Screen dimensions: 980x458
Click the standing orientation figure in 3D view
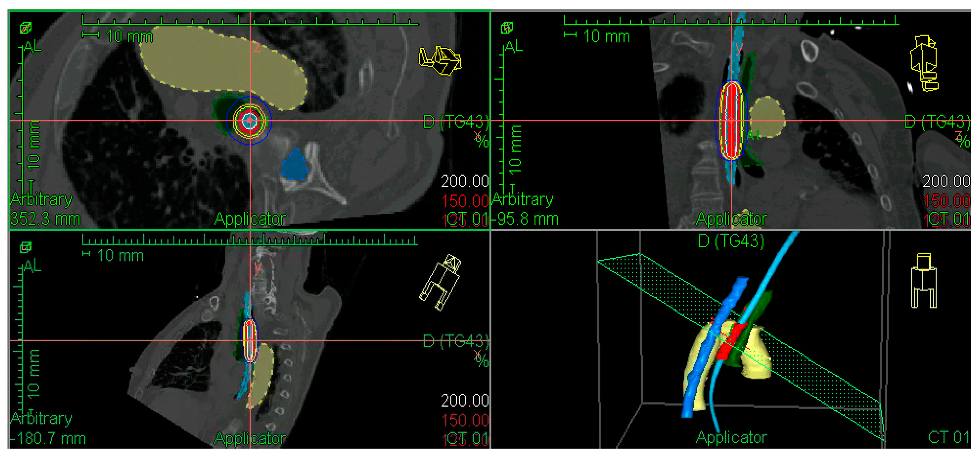924,280
